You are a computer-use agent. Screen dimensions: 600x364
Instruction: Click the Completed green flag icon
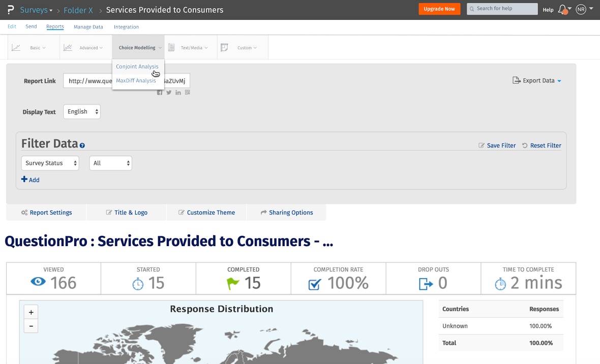[233, 284]
